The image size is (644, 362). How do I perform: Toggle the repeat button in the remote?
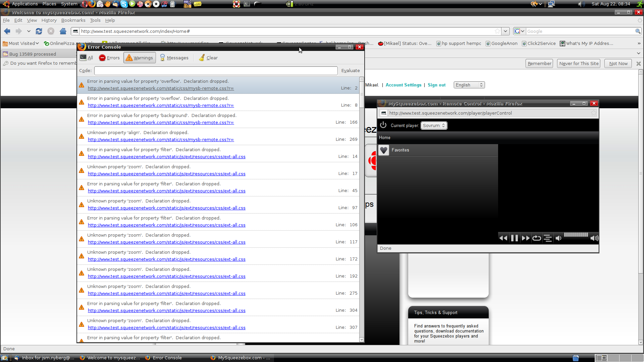[537, 238]
